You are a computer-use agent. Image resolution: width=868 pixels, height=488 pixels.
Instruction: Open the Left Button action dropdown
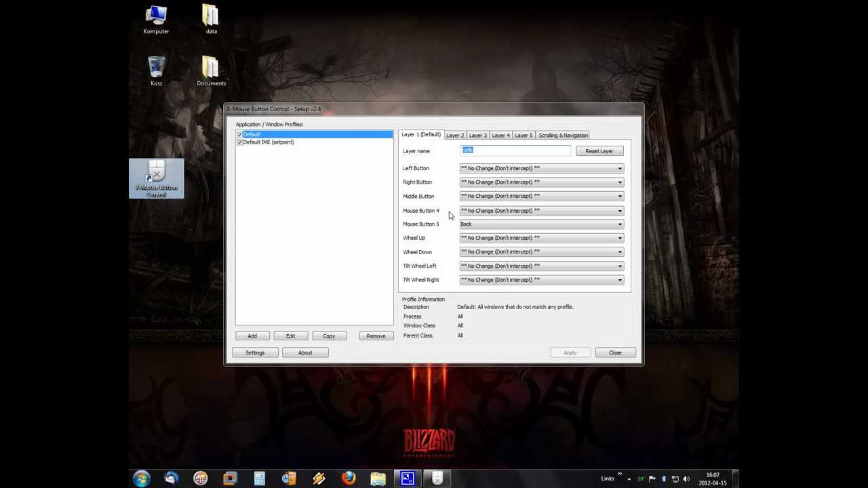pyautogui.click(x=541, y=168)
